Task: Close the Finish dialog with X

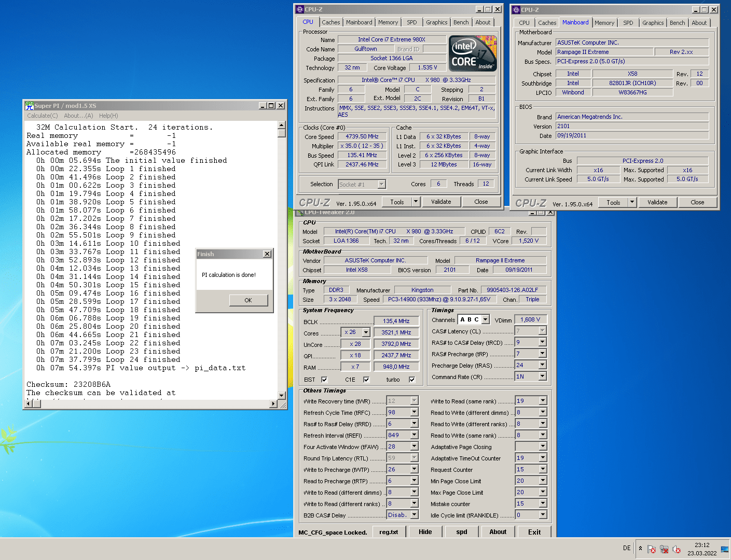Action: click(x=267, y=254)
